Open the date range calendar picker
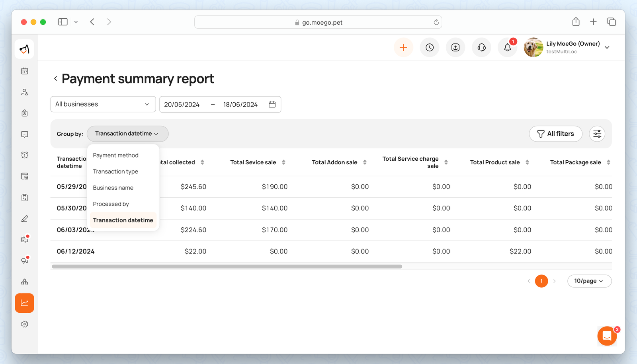The height and width of the screenshot is (364, 637). point(272,104)
